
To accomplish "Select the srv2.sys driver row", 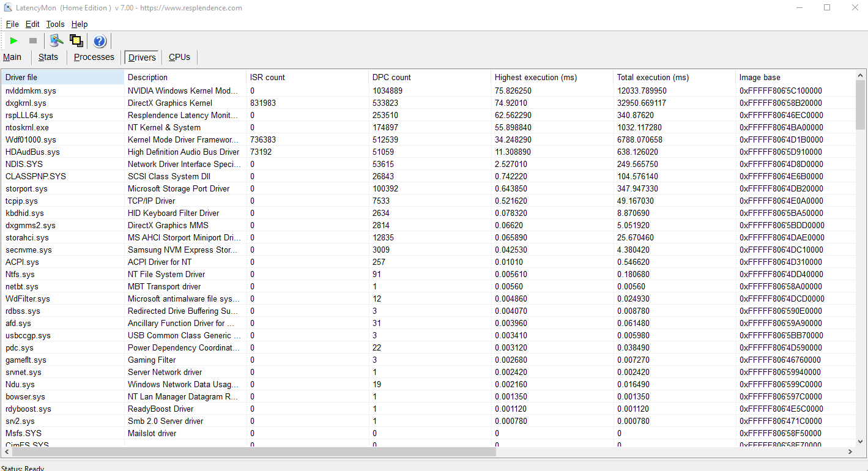I will (x=429, y=421).
